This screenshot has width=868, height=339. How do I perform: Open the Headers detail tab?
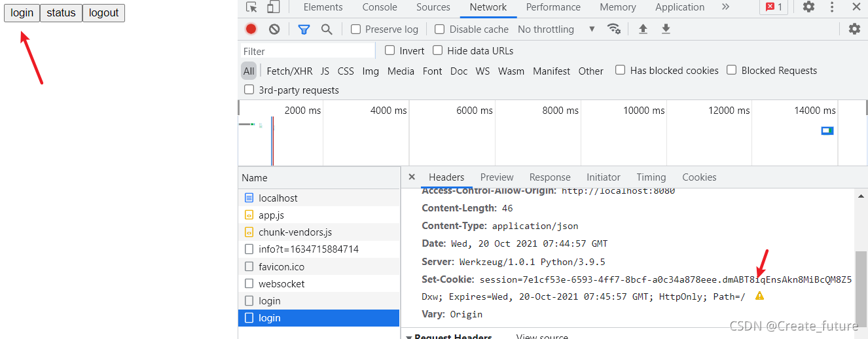point(446,177)
